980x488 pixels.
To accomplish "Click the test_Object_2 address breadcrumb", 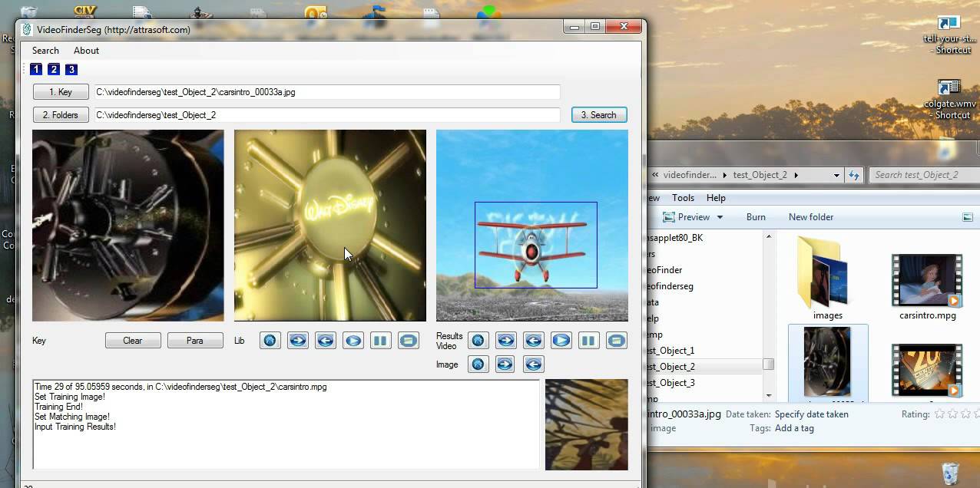I will click(760, 175).
